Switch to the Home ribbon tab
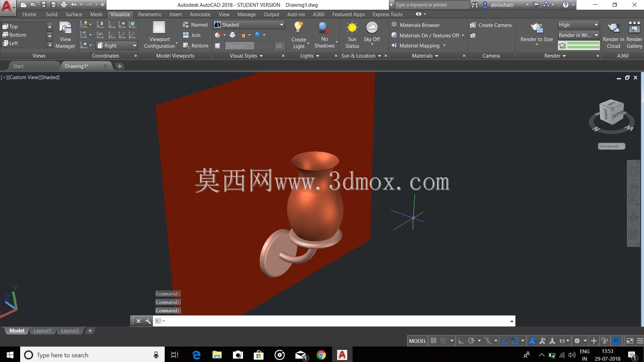 pos(29,14)
